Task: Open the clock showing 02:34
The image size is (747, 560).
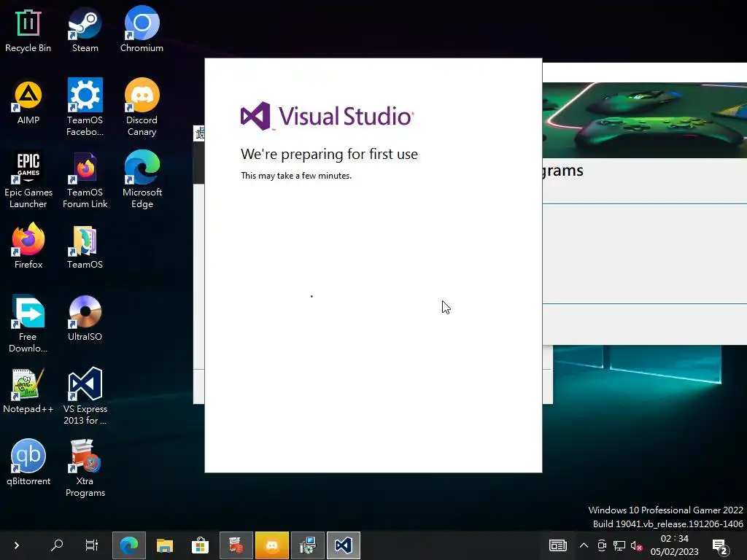Action: [674, 545]
